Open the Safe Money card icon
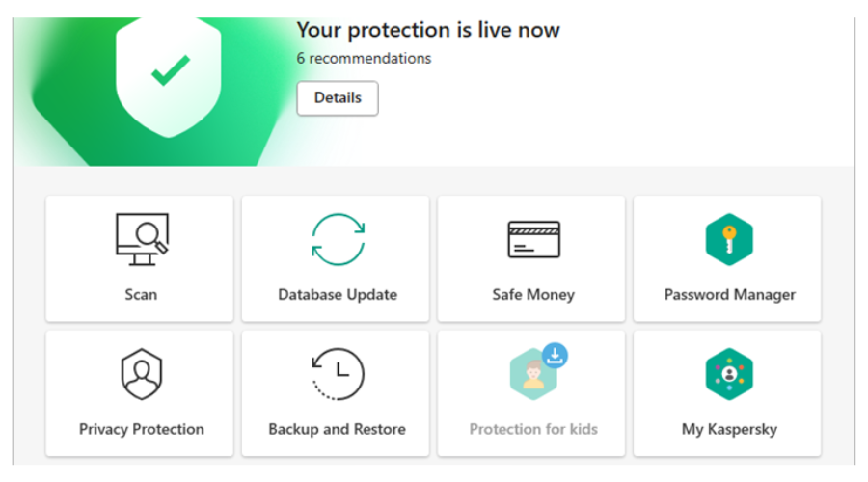Screen dimensions: 868x482 (x=533, y=239)
